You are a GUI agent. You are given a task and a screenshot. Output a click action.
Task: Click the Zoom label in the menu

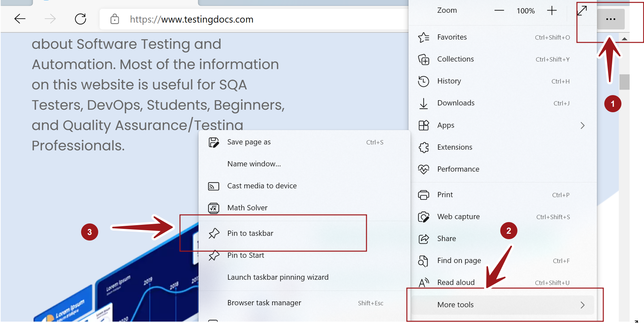(x=447, y=10)
